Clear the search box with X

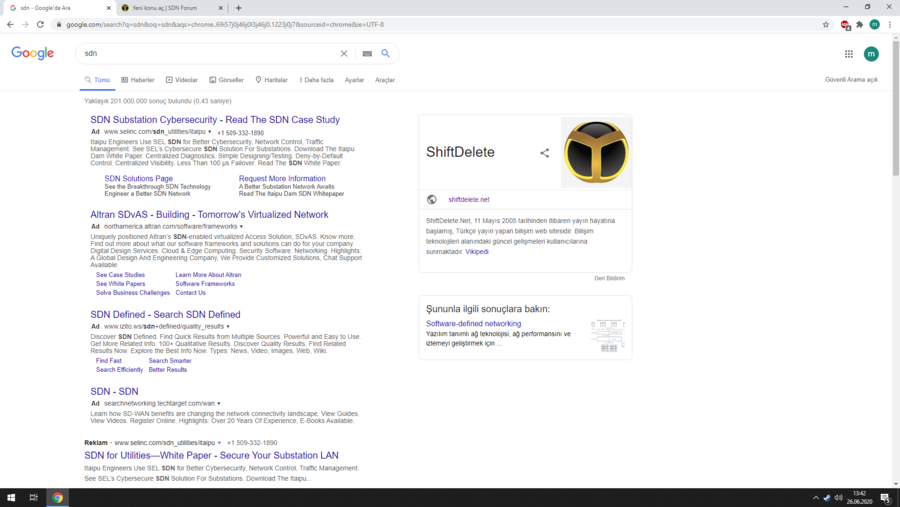344,53
